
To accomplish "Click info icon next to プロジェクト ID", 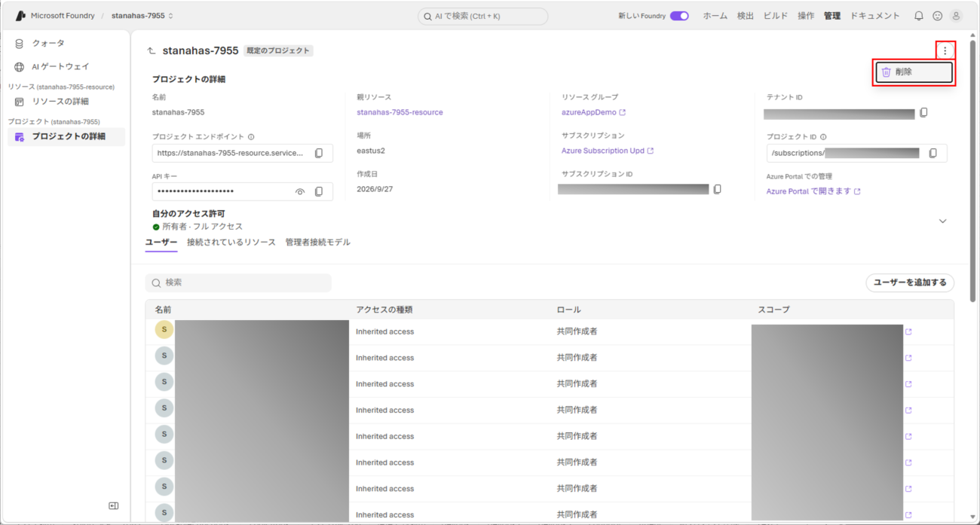I will tap(823, 137).
